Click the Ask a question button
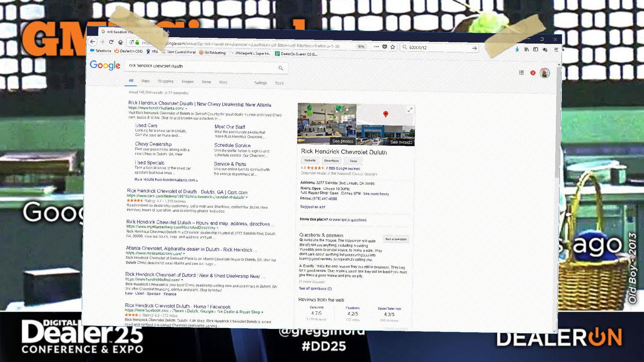Viewport: 644px width, 362px height. pyautogui.click(x=396, y=239)
